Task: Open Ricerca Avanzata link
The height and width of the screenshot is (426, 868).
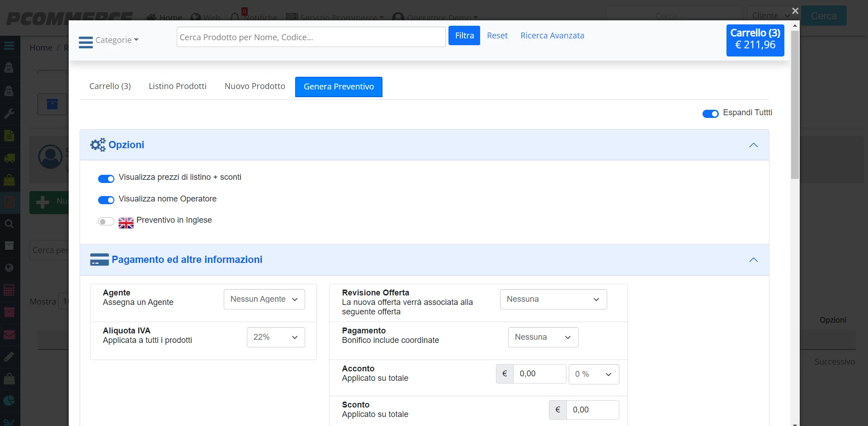Action: 552,36
